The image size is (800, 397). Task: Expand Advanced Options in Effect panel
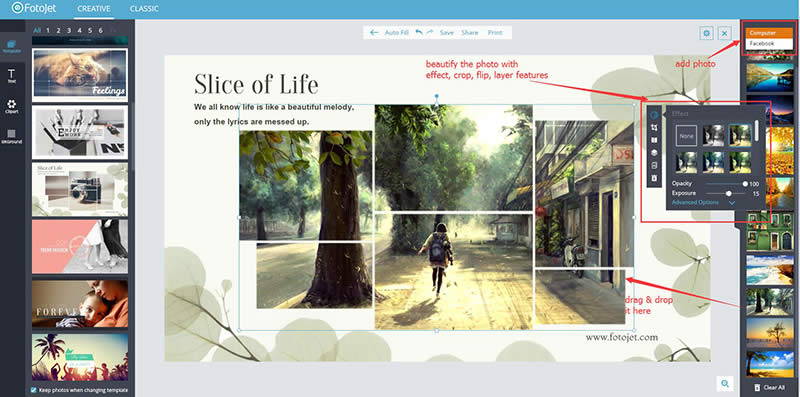coord(703,203)
